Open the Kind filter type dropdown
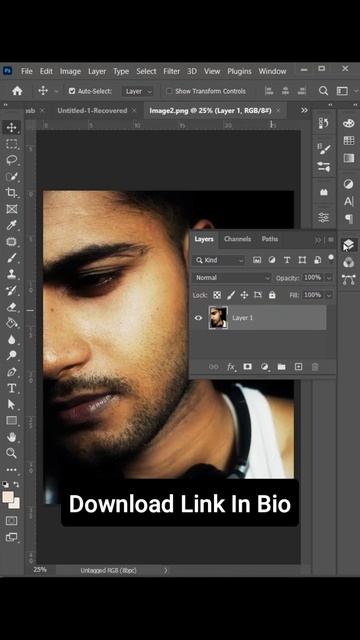360x640 pixels. point(220,260)
